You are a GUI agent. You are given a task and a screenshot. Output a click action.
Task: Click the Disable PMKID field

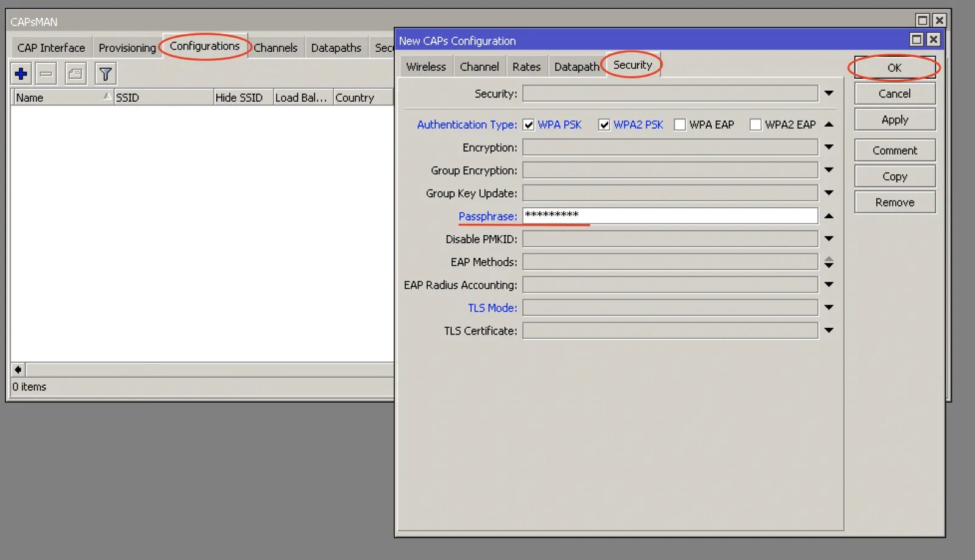click(x=670, y=239)
